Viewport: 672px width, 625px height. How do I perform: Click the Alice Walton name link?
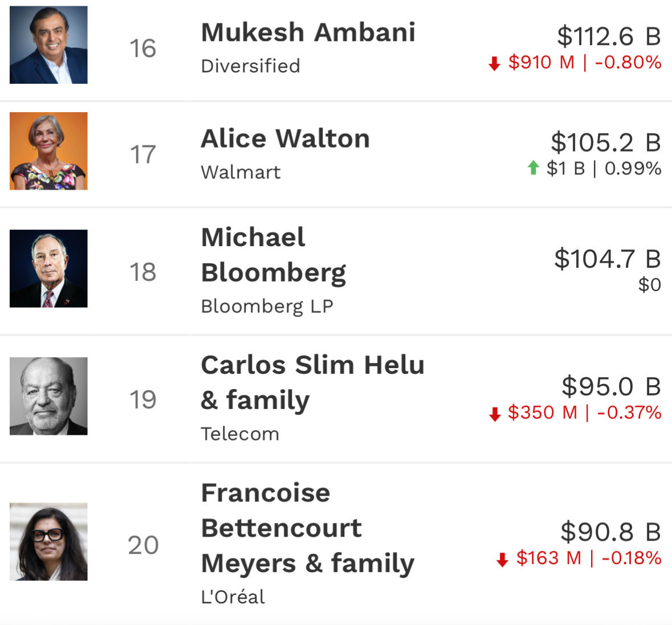click(x=285, y=139)
